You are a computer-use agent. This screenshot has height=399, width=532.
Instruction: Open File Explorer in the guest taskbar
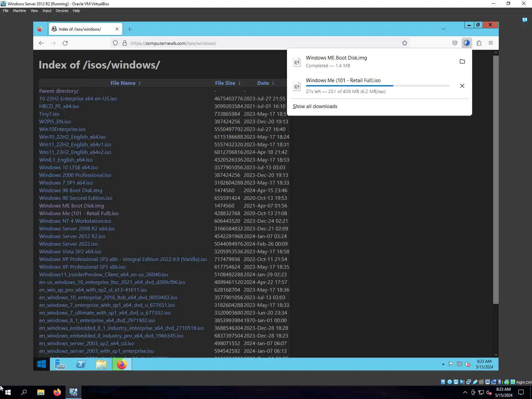[x=101, y=364]
